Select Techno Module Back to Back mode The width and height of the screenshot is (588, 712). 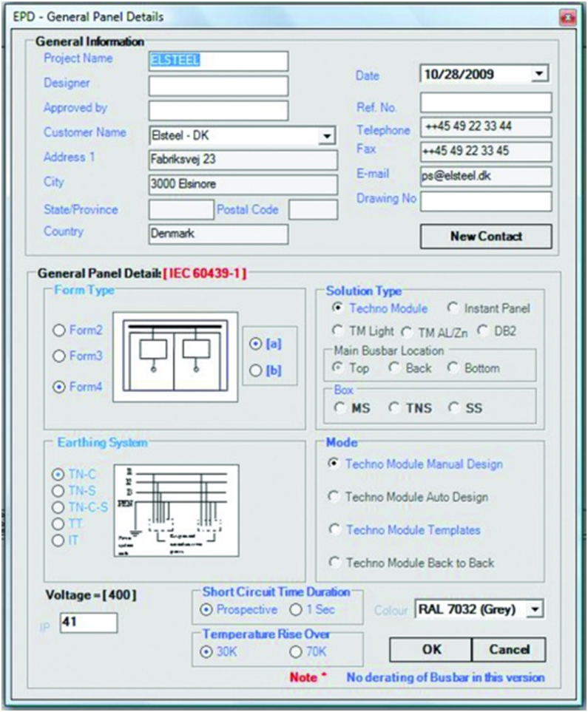click(x=334, y=563)
